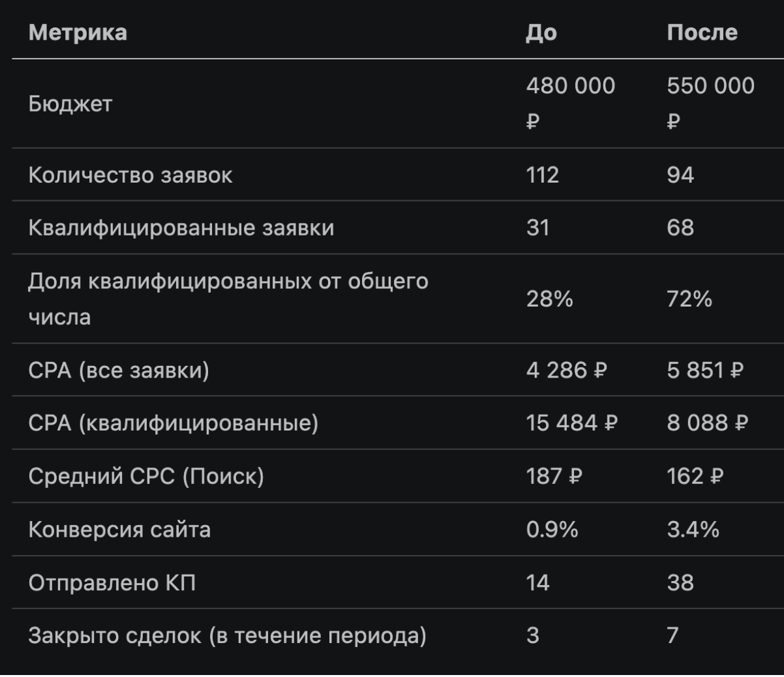Click the "Отправлено КП" row label
The height and width of the screenshot is (677, 784).
(112, 582)
